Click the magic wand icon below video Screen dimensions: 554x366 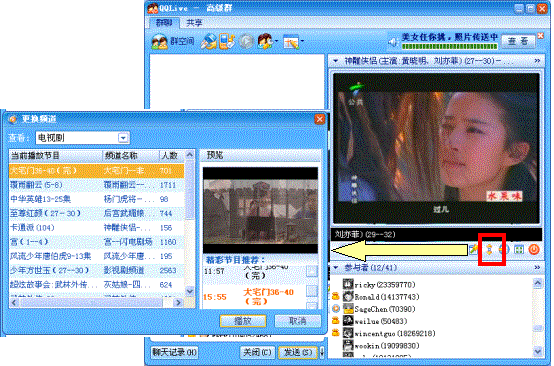click(x=474, y=249)
